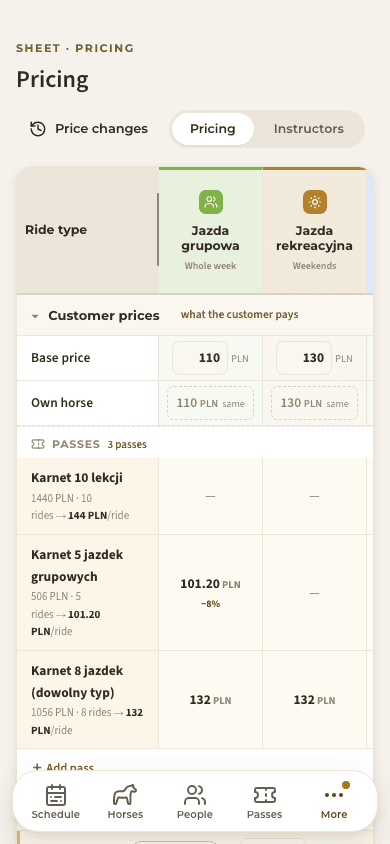Open Karnet 8 jazdek (dowolny typ) pass
This screenshot has height=844, width=390.
coord(88,700)
